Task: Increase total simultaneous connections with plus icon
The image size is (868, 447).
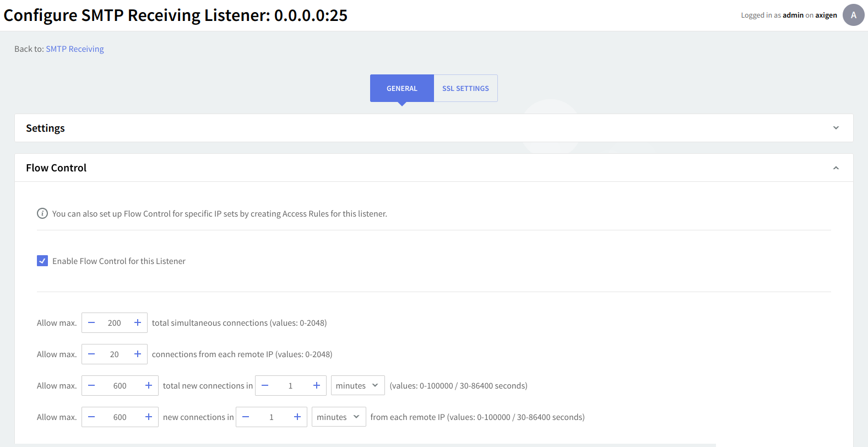Action: (138, 323)
